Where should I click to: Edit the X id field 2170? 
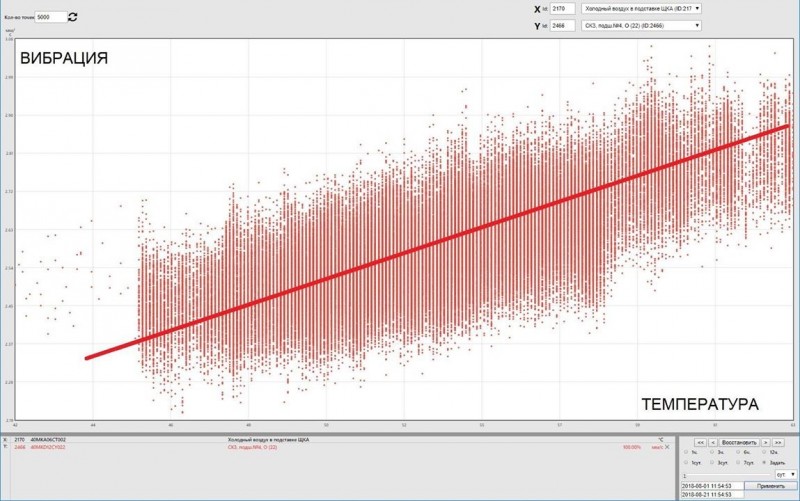tap(562, 9)
